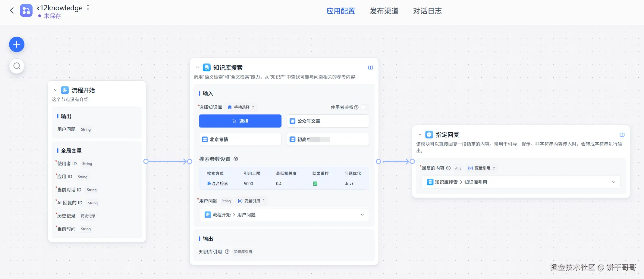Select the 初高中 knowledge base entry

[328, 139]
